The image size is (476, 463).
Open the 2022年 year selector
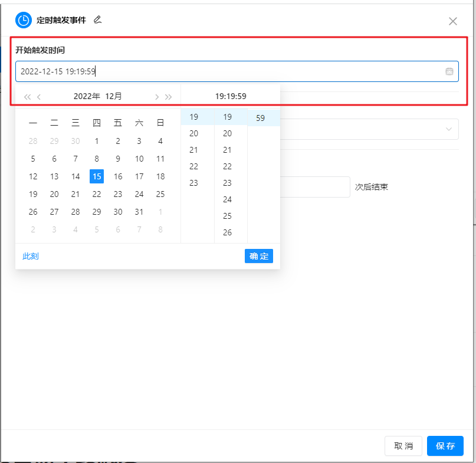[x=87, y=96]
